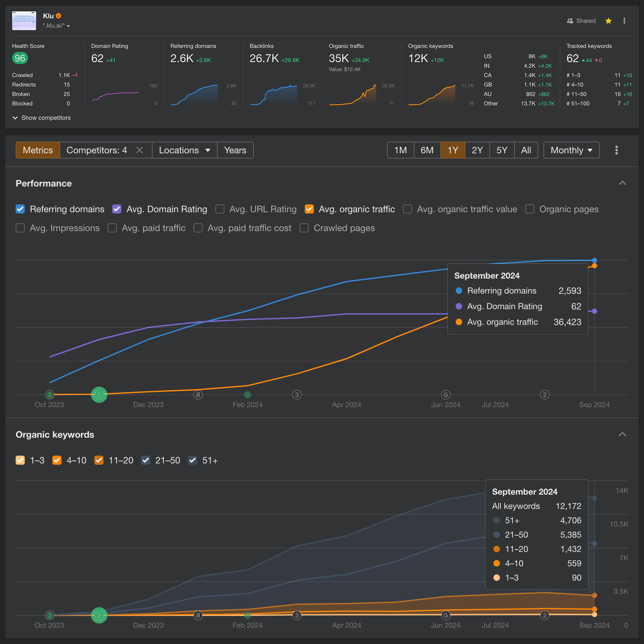The width and height of the screenshot is (644, 644).
Task: Click the Klu site thumbnail
Action: [24, 21]
